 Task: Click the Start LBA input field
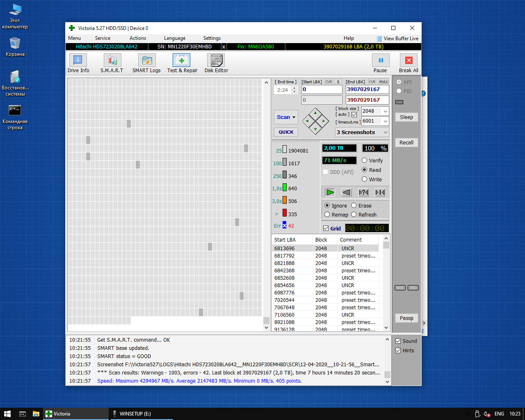pos(322,89)
